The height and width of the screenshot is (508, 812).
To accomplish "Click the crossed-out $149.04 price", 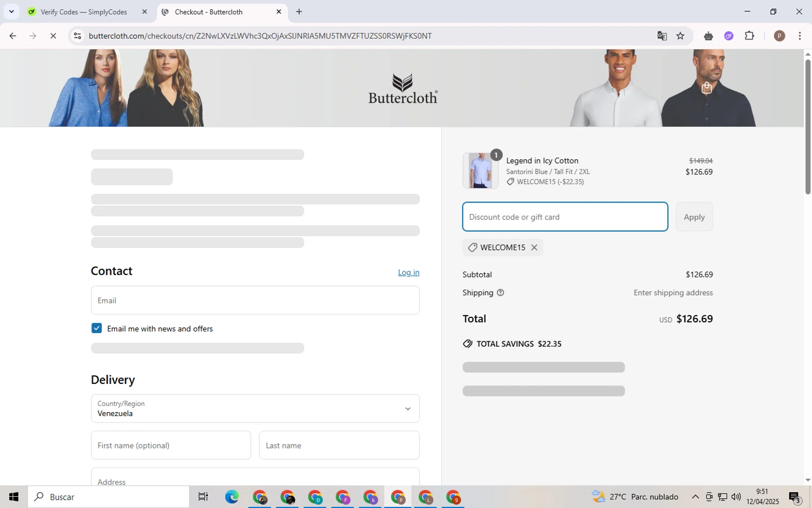I will (700, 161).
